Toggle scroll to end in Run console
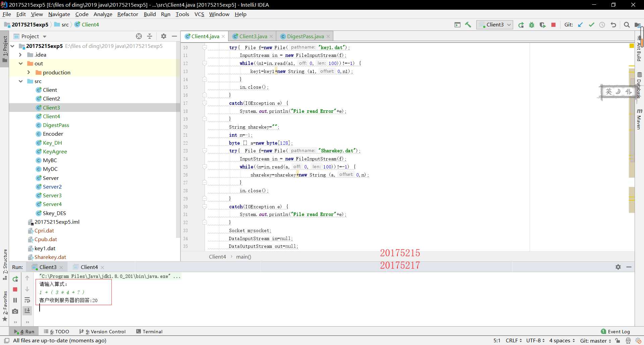 tap(27, 311)
